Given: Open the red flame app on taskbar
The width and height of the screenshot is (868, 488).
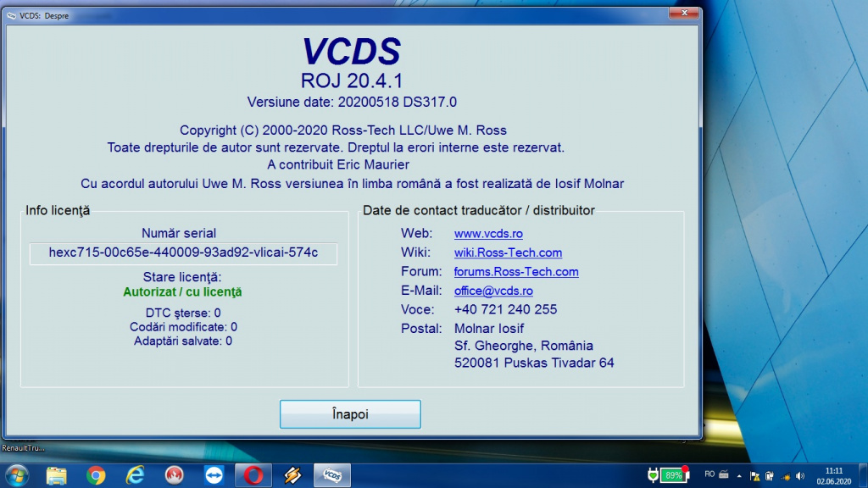Looking at the screenshot, I should 175,475.
